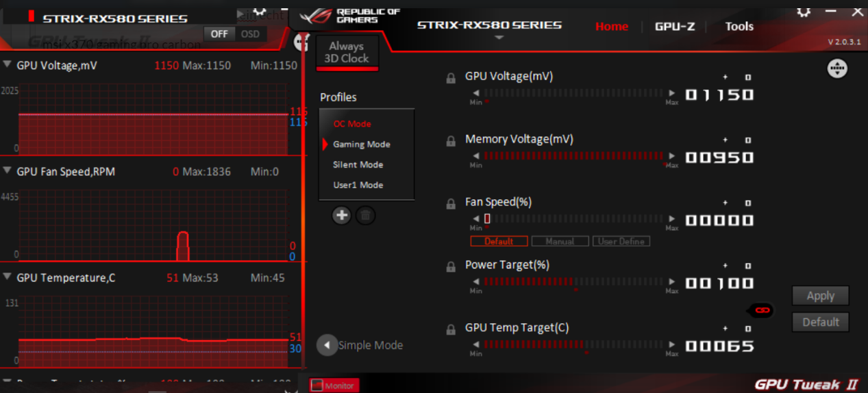Click the lock icon beside Memory Voltage
This screenshot has width=868, height=393.
[x=451, y=141]
